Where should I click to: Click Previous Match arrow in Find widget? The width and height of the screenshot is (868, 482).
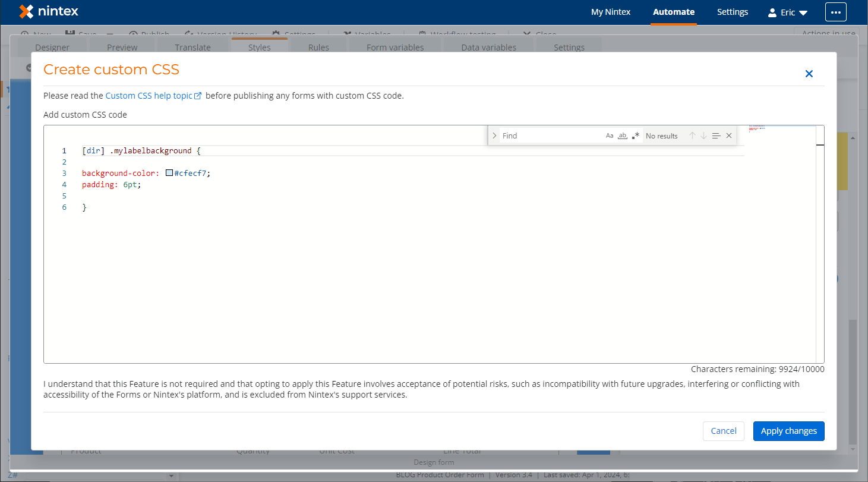[x=692, y=136]
